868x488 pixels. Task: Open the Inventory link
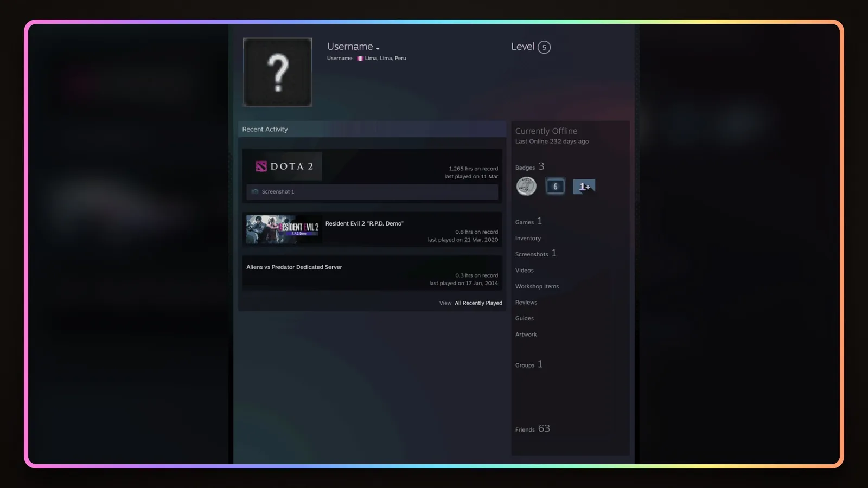(x=528, y=239)
